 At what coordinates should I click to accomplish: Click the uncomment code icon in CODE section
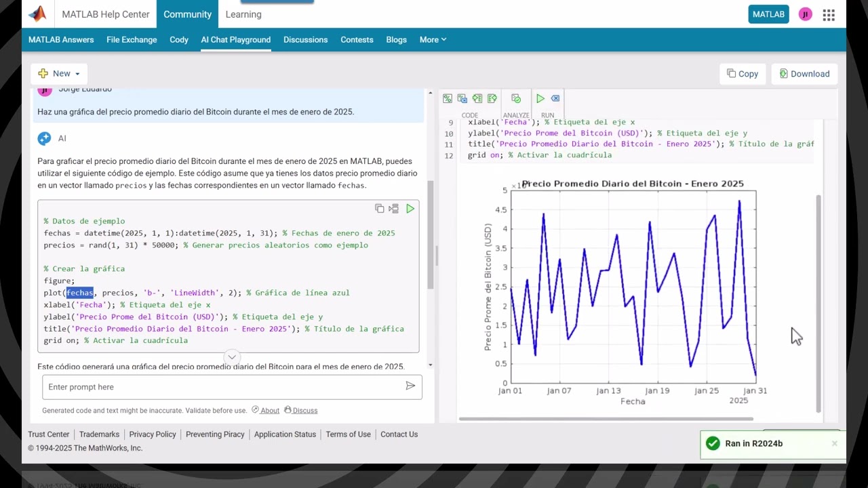462,98
